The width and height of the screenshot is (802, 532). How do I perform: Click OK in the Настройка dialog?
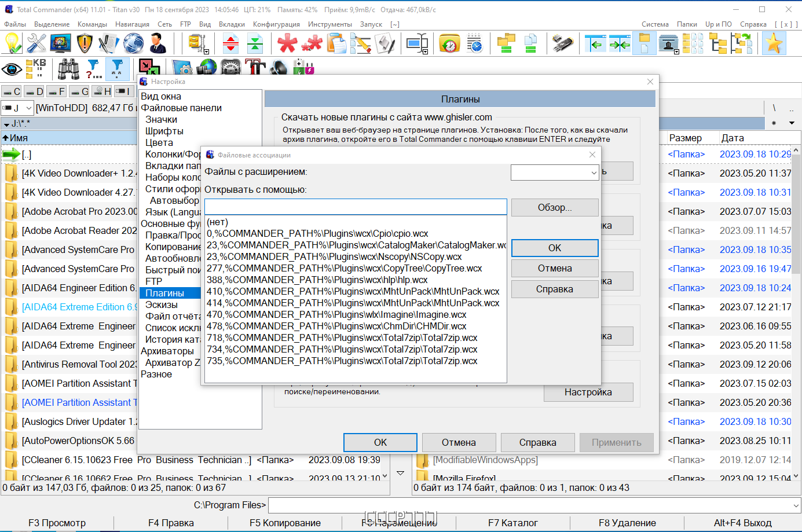pyautogui.click(x=380, y=442)
